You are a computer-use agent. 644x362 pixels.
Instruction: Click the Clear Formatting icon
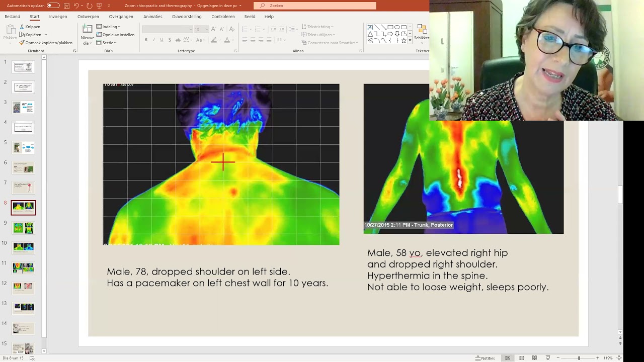point(233,29)
